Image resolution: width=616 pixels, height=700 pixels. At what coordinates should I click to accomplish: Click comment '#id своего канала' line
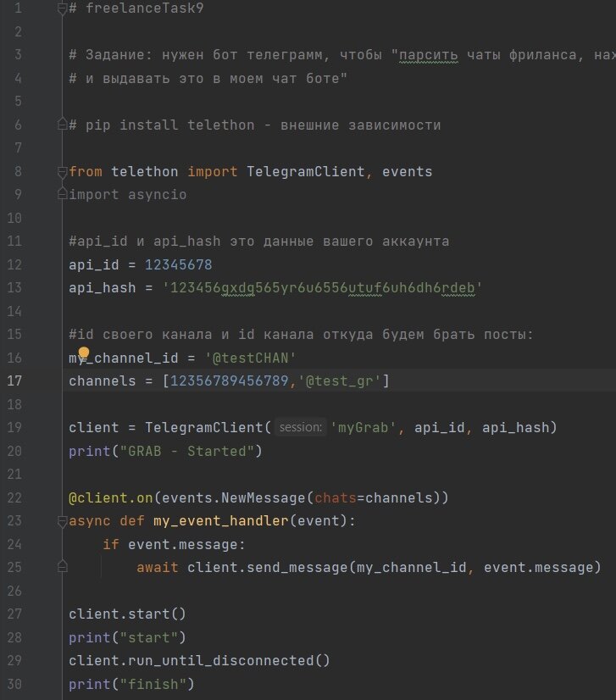(x=301, y=335)
